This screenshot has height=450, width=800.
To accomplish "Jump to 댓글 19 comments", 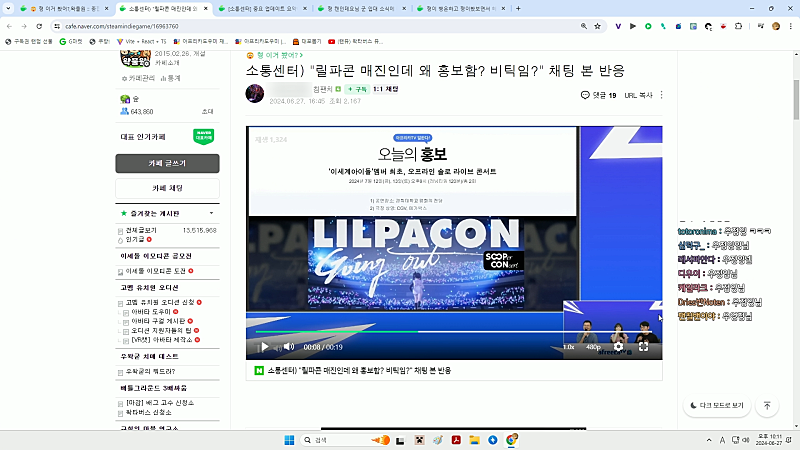I will coord(598,95).
